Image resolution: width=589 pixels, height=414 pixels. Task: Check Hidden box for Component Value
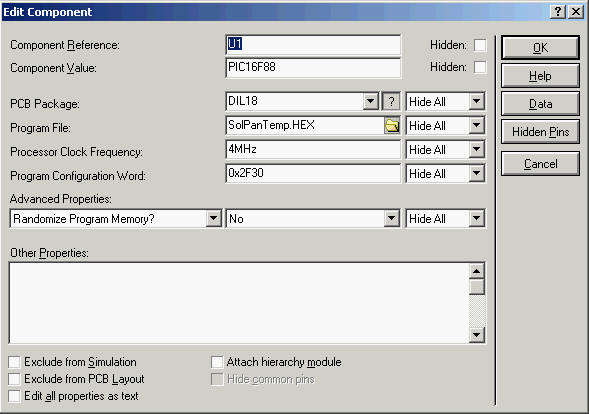tap(480, 68)
